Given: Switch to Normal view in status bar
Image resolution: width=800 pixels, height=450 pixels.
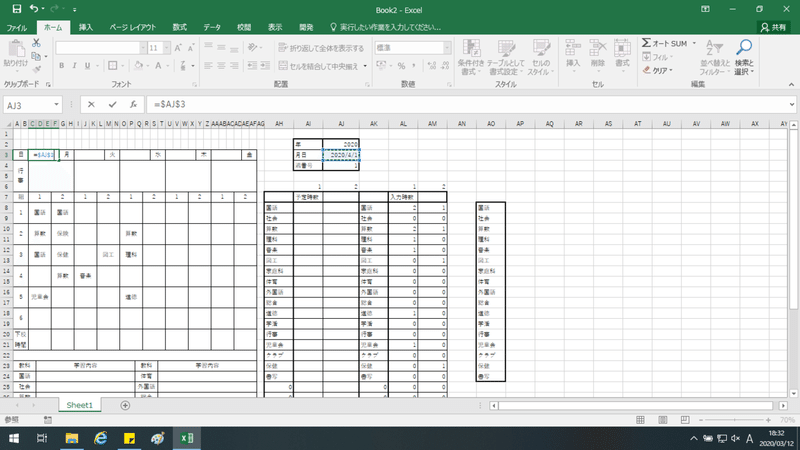Looking at the screenshot, I should 640,420.
